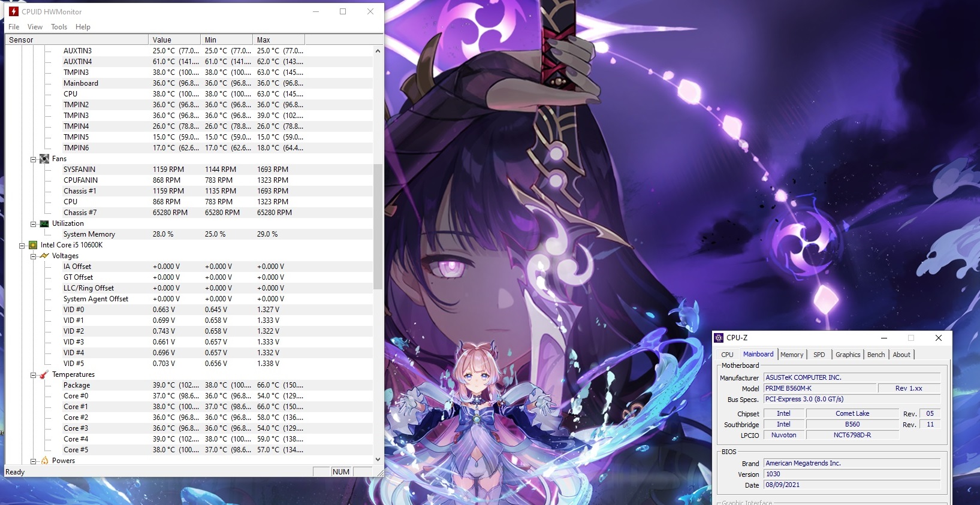Click the scroll down arrow in HWMonitor
The width and height of the screenshot is (980, 505).
[x=378, y=459]
